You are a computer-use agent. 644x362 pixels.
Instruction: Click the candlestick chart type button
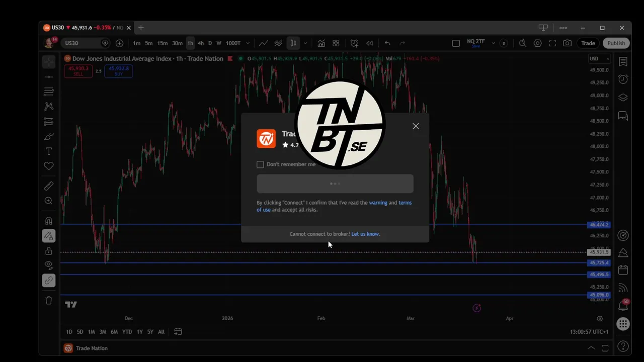point(293,43)
